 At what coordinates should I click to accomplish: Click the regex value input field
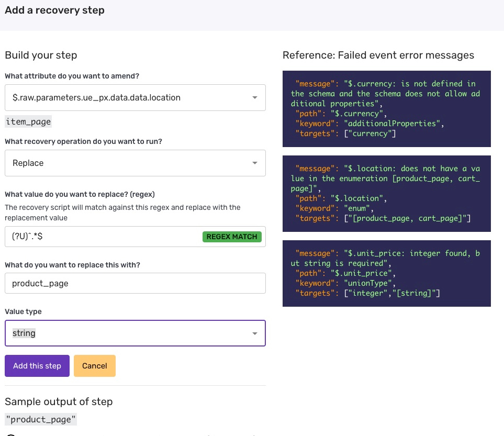[135, 237]
